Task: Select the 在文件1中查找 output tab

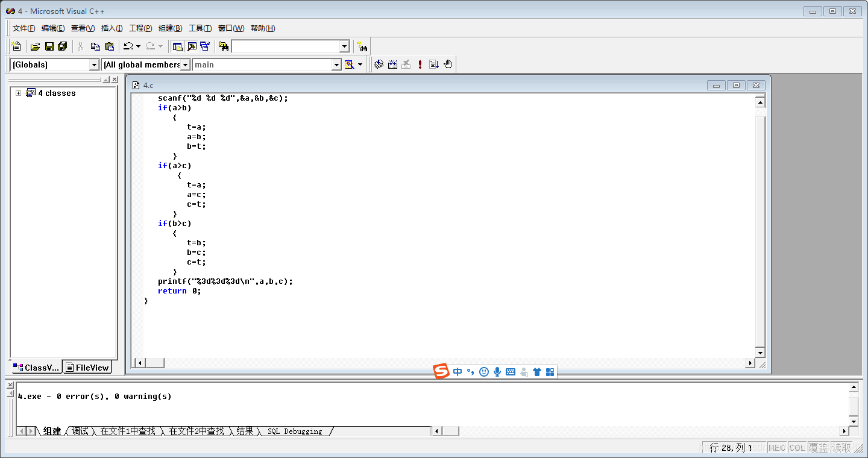Action: (128, 431)
